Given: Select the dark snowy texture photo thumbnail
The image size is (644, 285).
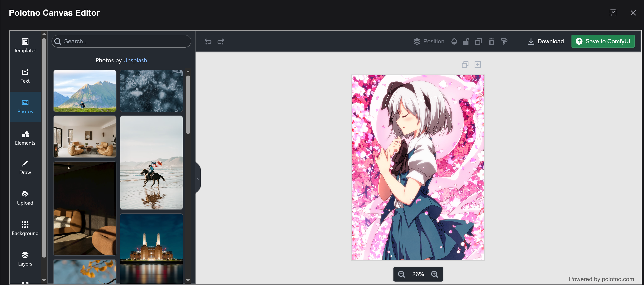Looking at the screenshot, I should coord(151,91).
